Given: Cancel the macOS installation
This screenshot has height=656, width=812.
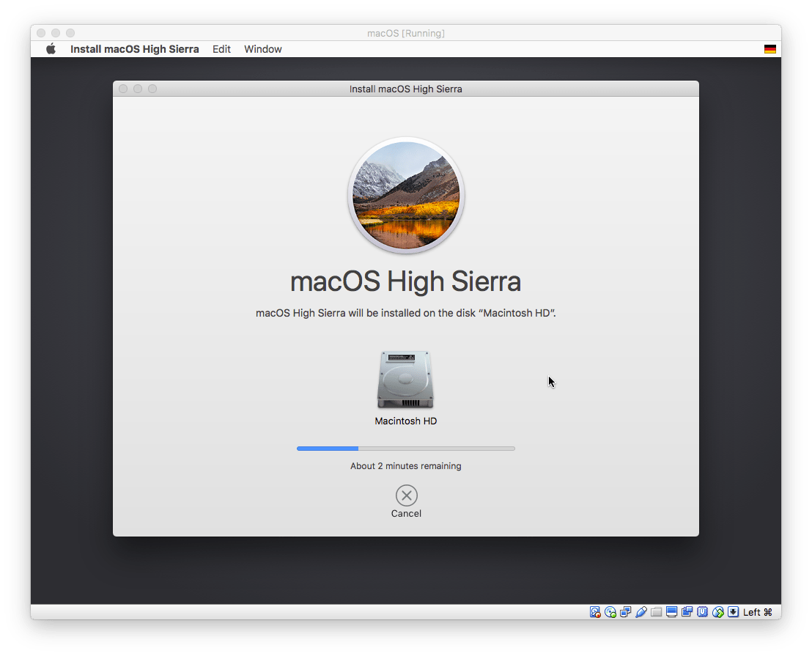Looking at the screenshot, I should pyautogui.click(x=406, y=496).
